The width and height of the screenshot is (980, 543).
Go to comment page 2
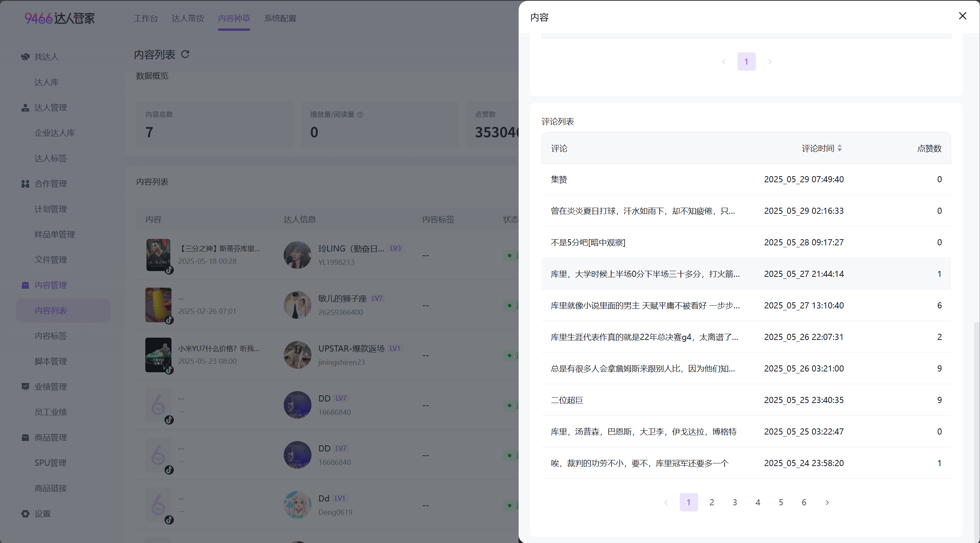point(712,502)
